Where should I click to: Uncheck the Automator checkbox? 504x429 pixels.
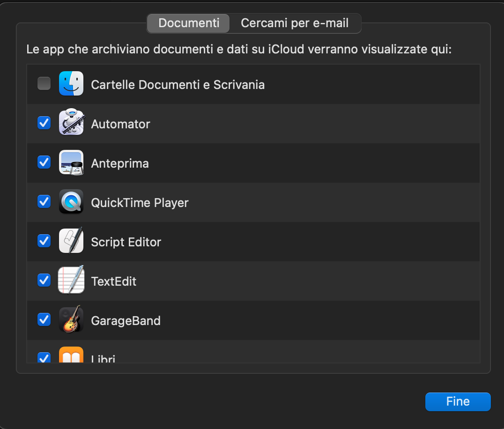(x=44, y=123)
